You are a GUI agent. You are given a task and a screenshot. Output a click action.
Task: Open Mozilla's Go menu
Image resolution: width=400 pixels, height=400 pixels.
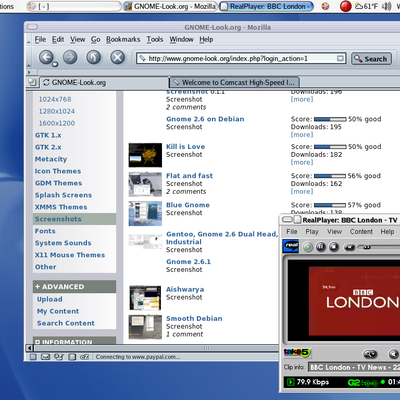(95, 39)
